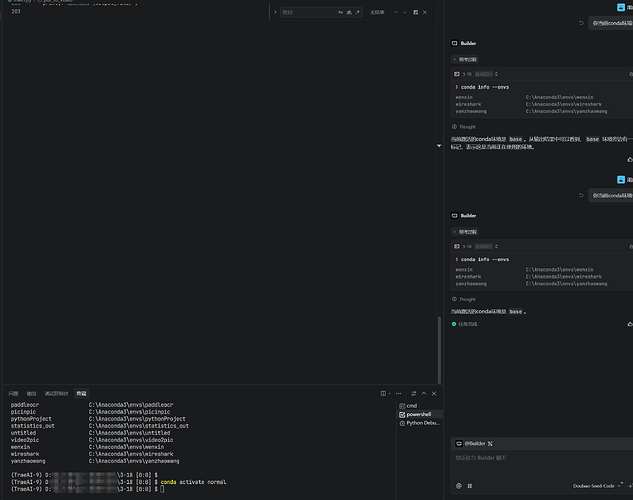Click the second Builder agent icon
This screenshot has height=500, width=633.
click(x=455, y=215)
